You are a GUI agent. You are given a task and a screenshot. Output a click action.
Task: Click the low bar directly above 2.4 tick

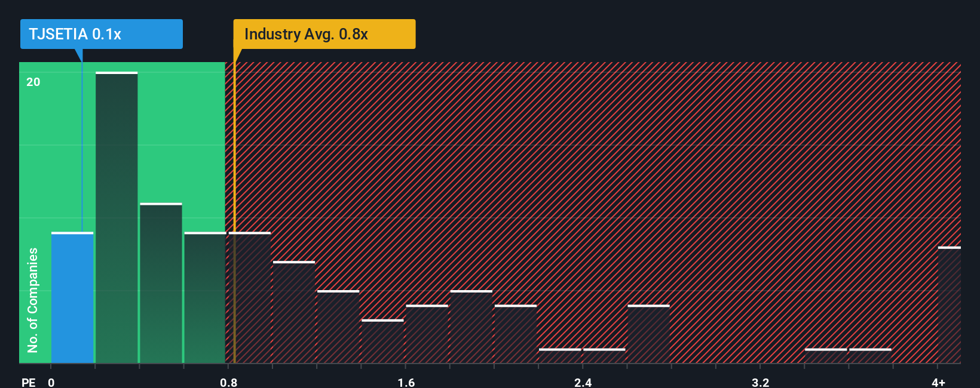604,356
